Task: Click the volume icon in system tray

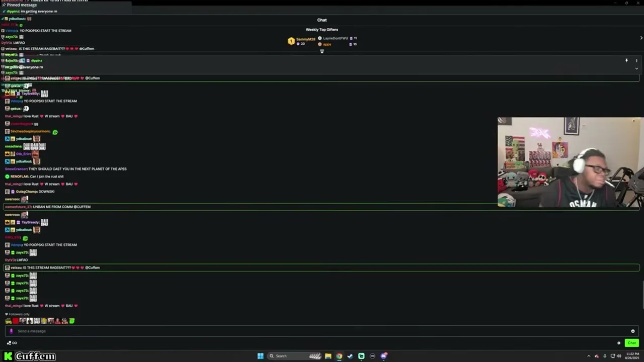Action: coord(619,356)
